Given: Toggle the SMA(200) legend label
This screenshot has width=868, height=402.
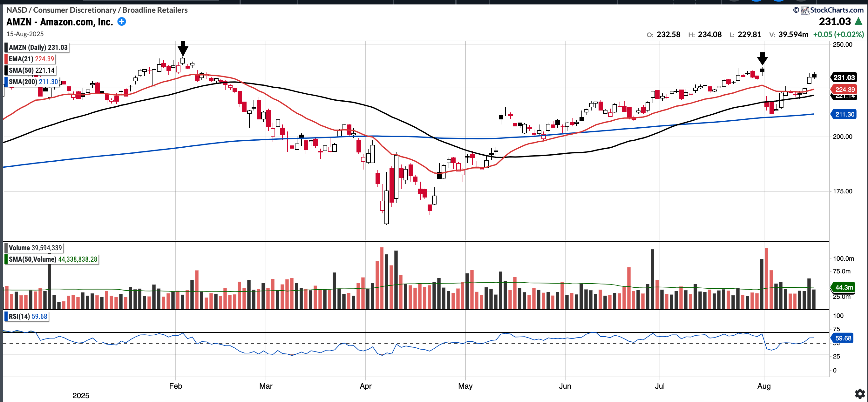Looking at the screenshot, I should click(x=33, y=82).
